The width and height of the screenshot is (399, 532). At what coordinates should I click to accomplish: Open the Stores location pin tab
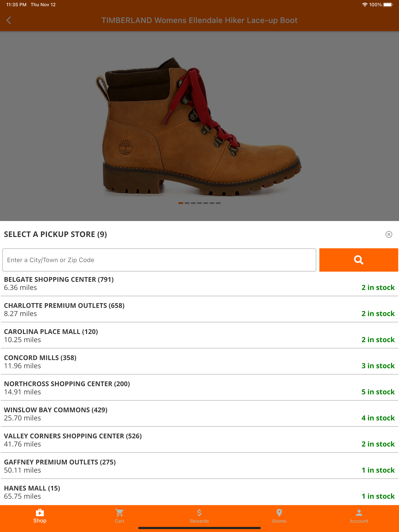tap(279, 516)
